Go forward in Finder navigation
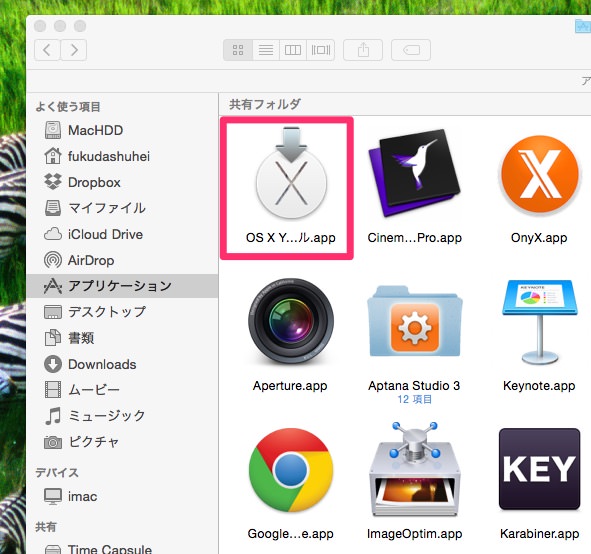Viewport: 591px width, 554px height. tap(74, 50)
